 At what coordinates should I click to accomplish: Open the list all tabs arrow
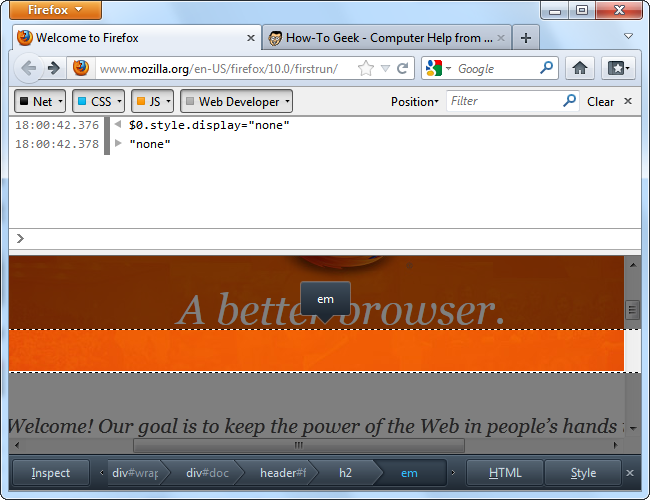coord(628,36)
